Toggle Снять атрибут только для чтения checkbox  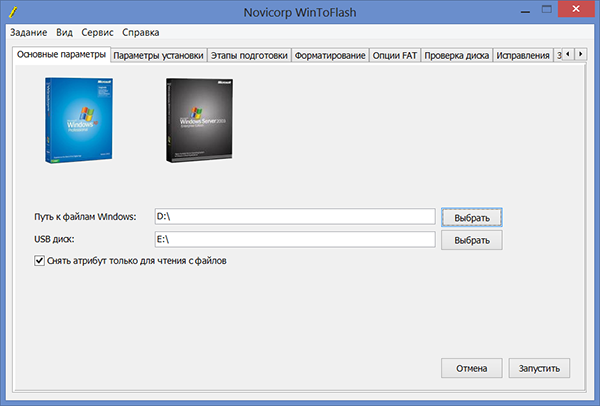(x=39, y=261)
